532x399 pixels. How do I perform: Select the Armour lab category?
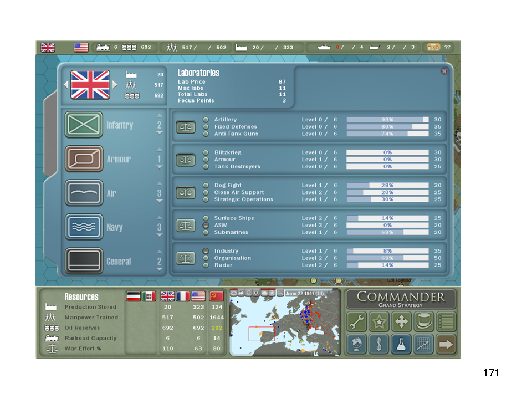84,159
